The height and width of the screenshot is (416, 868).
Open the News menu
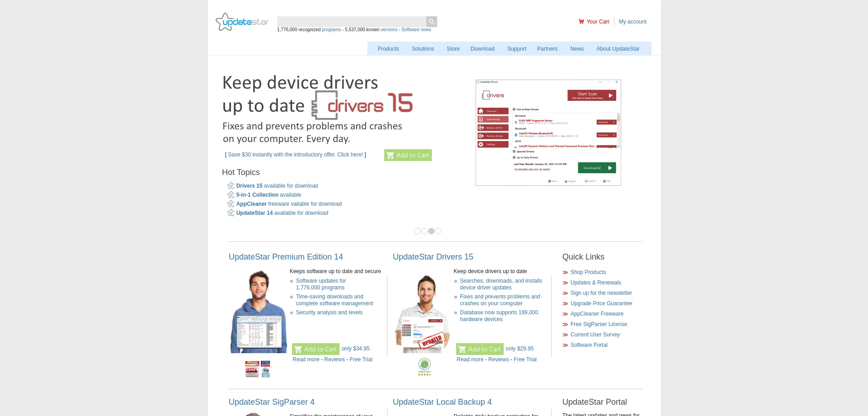click(x=577, y=49)
